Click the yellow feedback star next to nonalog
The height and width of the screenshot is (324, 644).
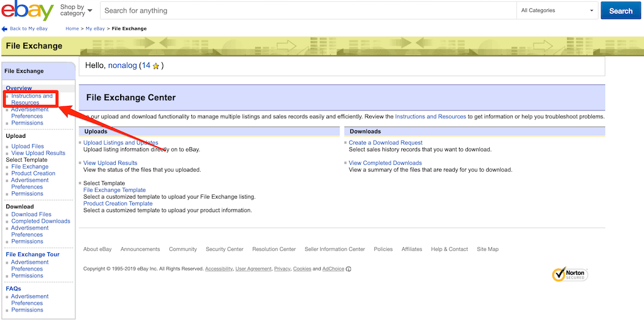point(156,66)
